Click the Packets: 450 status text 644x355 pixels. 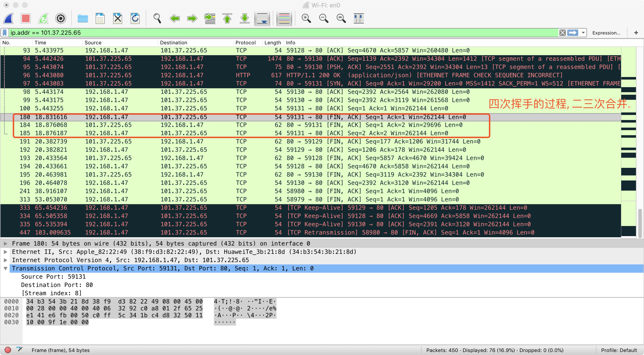pyautogui.click(x=495, y=350)
